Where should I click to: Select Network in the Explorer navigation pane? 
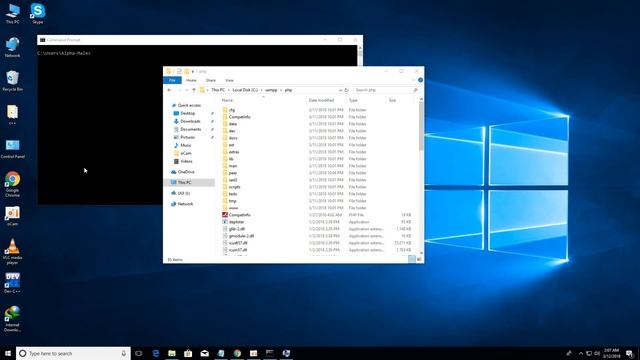click(185, 204)
